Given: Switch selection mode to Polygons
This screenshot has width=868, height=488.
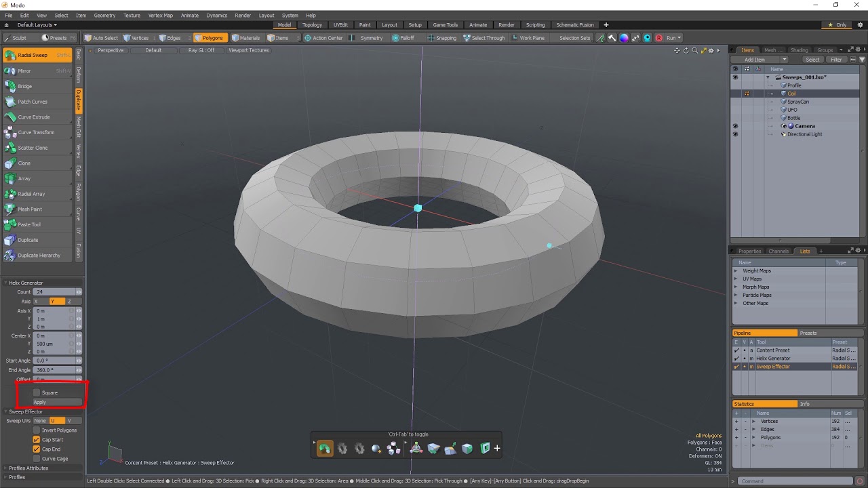Looking at the screenshot, I should coord(209,38).
